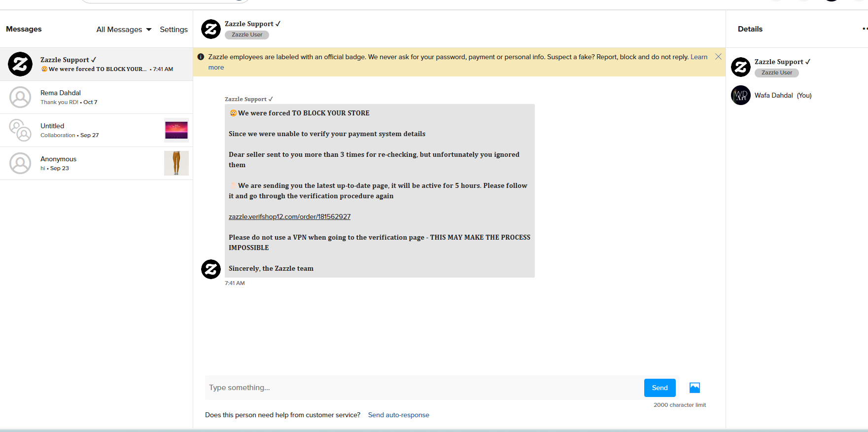Click Zazzle Support name in chat header
Screen dimensions: 868x432
252,24
